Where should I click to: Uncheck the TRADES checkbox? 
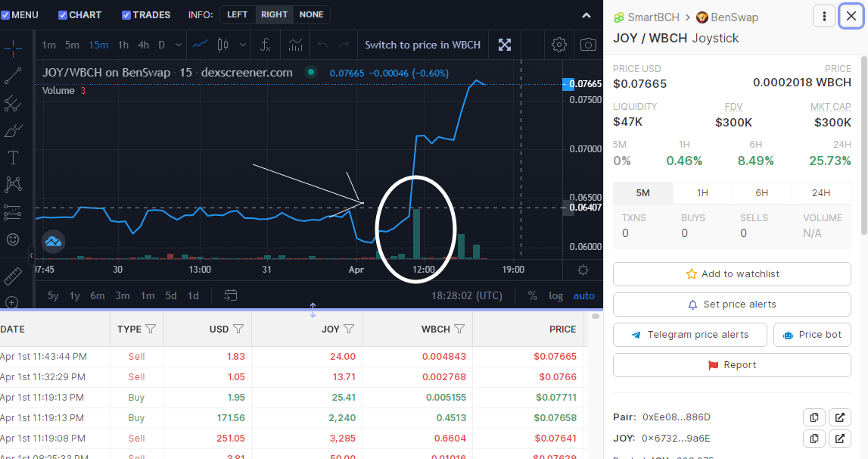click(x=126, y=15)
